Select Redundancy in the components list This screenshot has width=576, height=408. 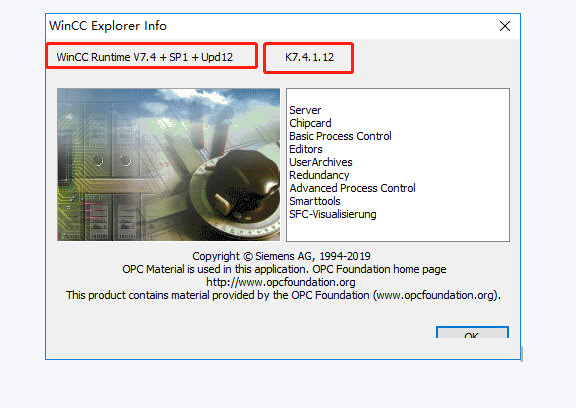[x=319, y=175]
